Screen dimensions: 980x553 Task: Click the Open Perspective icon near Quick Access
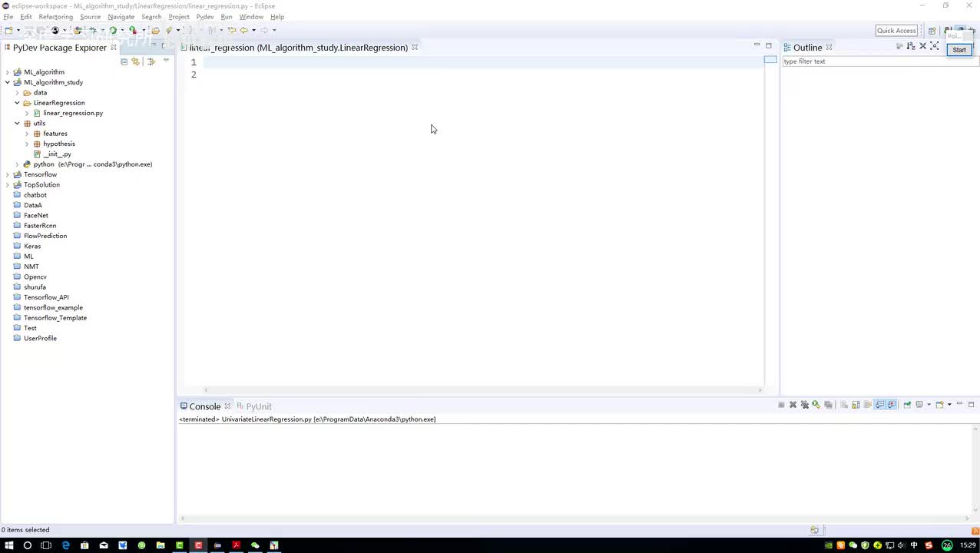[x=932, y=31]
